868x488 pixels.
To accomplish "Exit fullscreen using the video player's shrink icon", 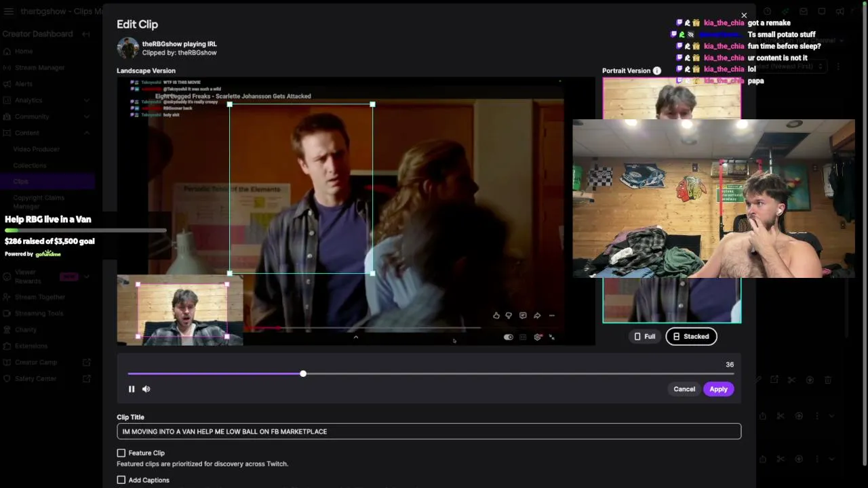I will 552,337.
